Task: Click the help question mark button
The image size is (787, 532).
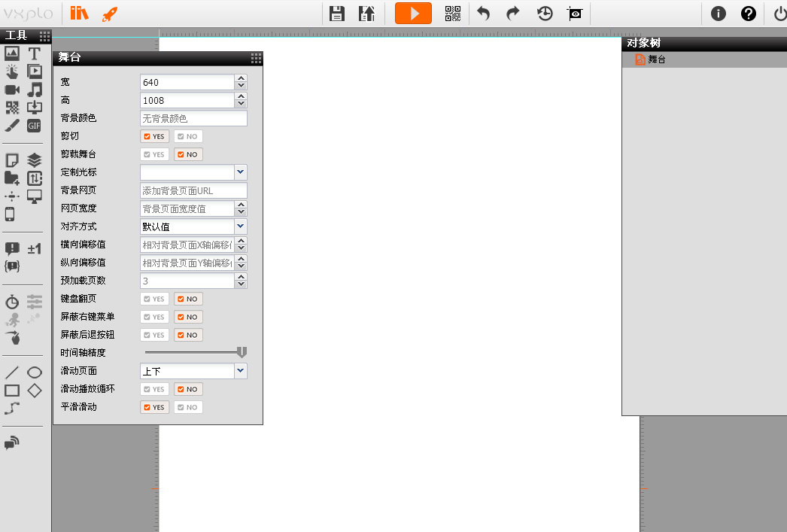Action: pos(748,13)
